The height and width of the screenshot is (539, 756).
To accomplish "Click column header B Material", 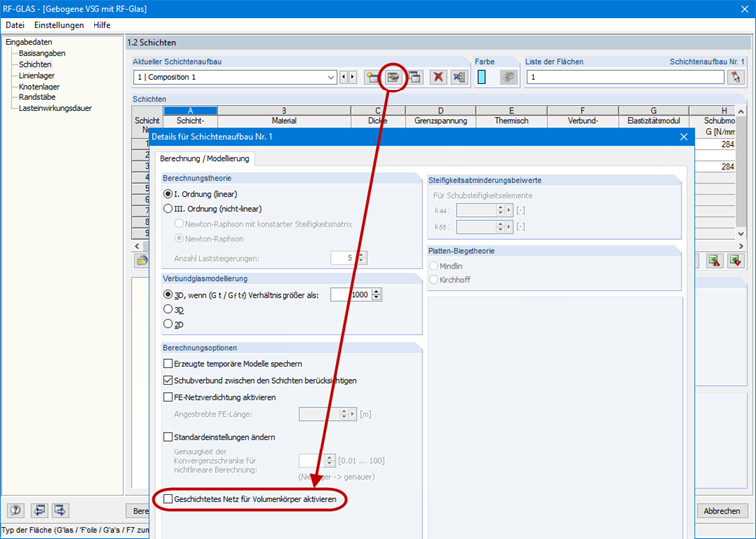I will coord(283,116).
